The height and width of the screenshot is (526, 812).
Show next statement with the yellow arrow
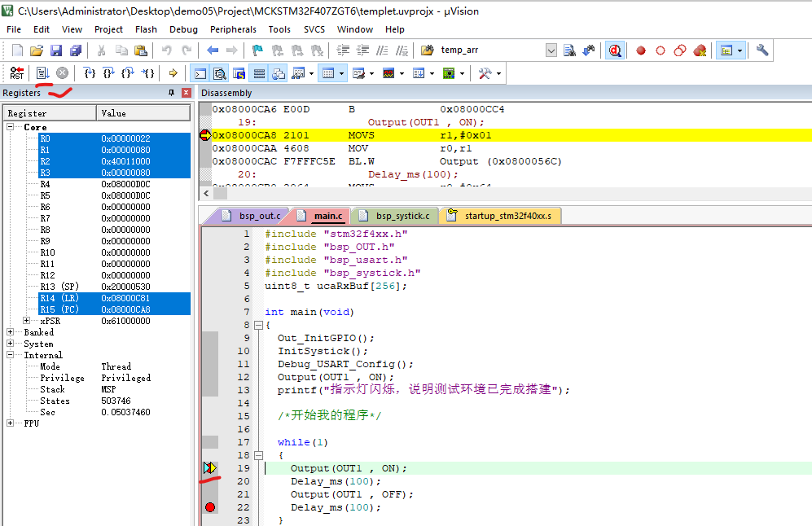[173, 73]
